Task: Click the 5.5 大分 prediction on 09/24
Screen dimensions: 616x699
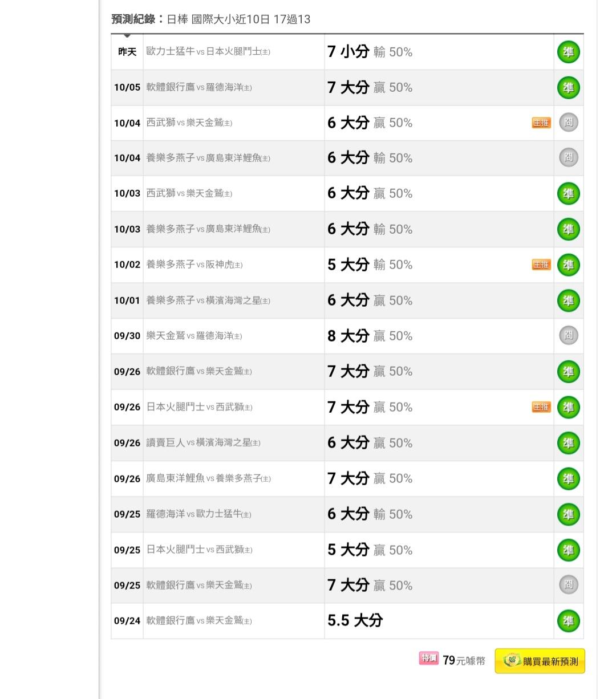Action: (x=355, y=621)
